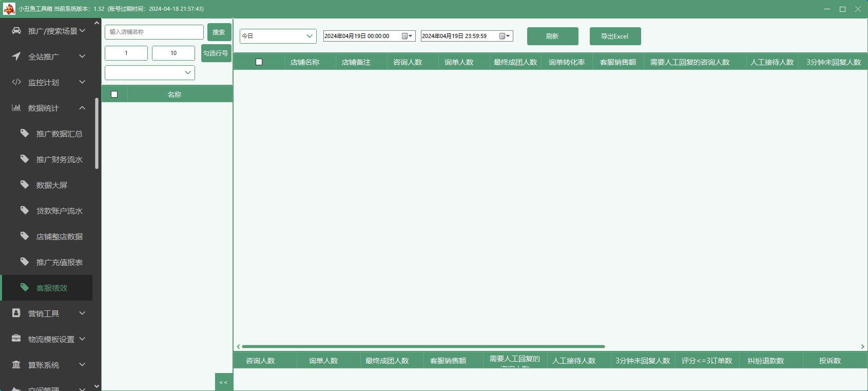Click the 刷新 button
The width and height of the screenshot is (868, 391).
click(552, 36)
